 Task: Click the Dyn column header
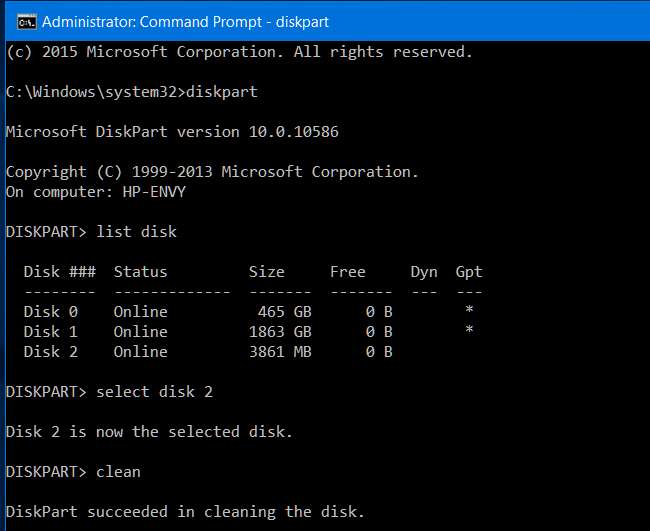point(424,271)
